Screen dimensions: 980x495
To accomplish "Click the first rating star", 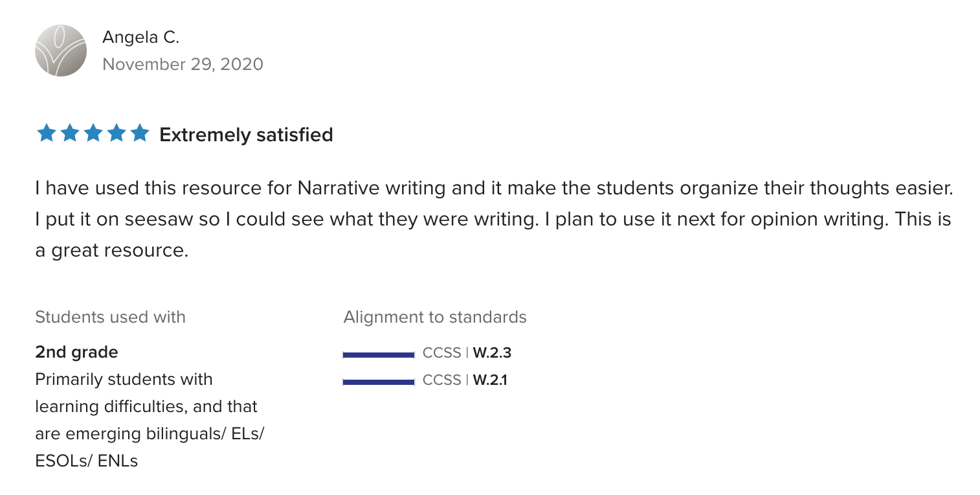I will pos(46,134).
